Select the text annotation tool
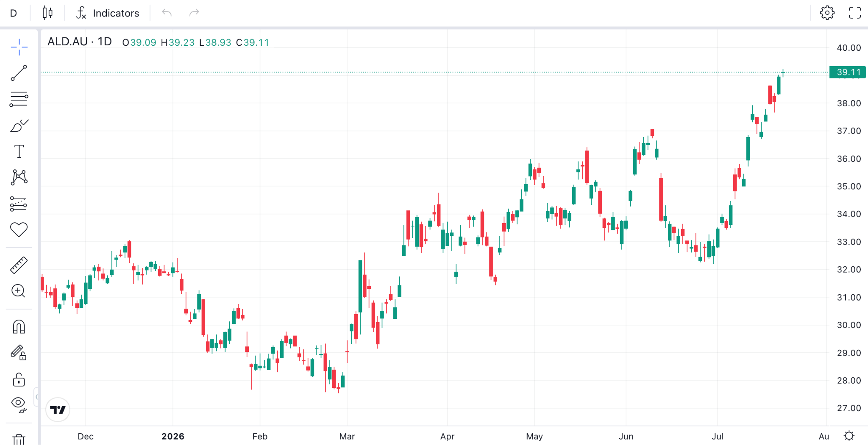 [x=19, y=151]
